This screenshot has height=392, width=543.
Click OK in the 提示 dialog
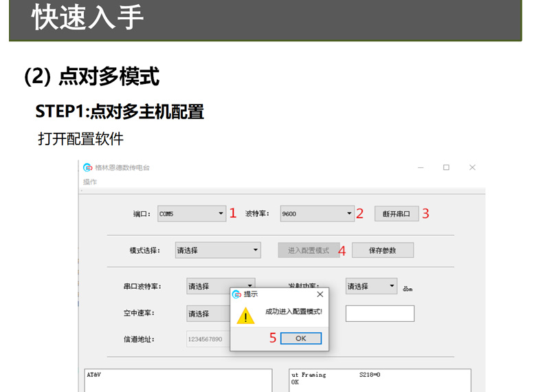coord(301,338)
